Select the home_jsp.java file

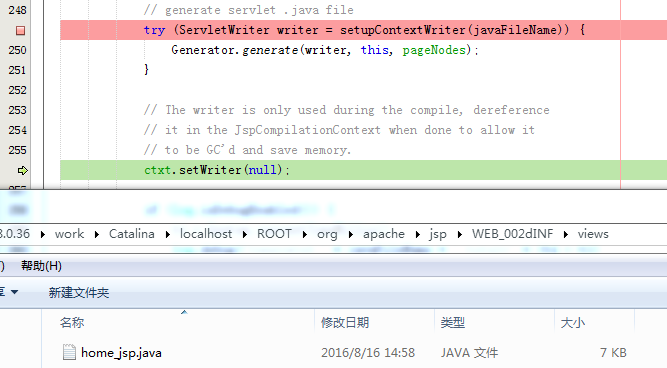click(121, 353)
